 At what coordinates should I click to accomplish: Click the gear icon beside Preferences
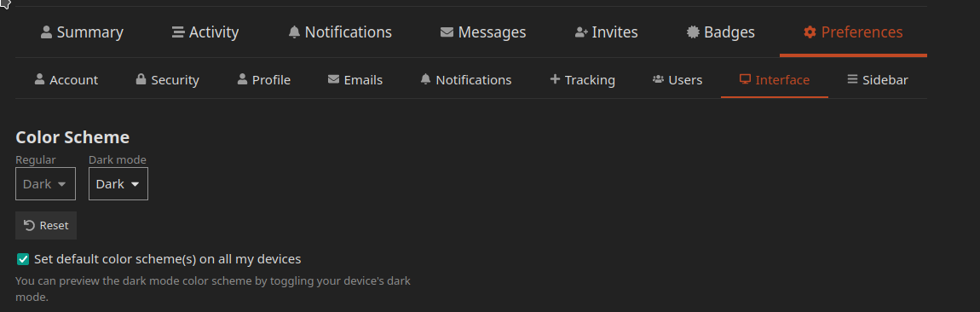(810, 32)
